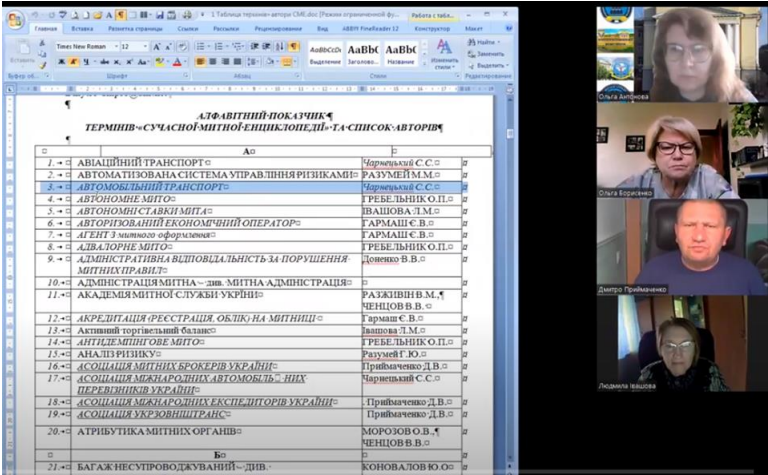This screenshot has width=768, height=475.
Task: Click Найти in editing group
Action: [x=484, y=42]
